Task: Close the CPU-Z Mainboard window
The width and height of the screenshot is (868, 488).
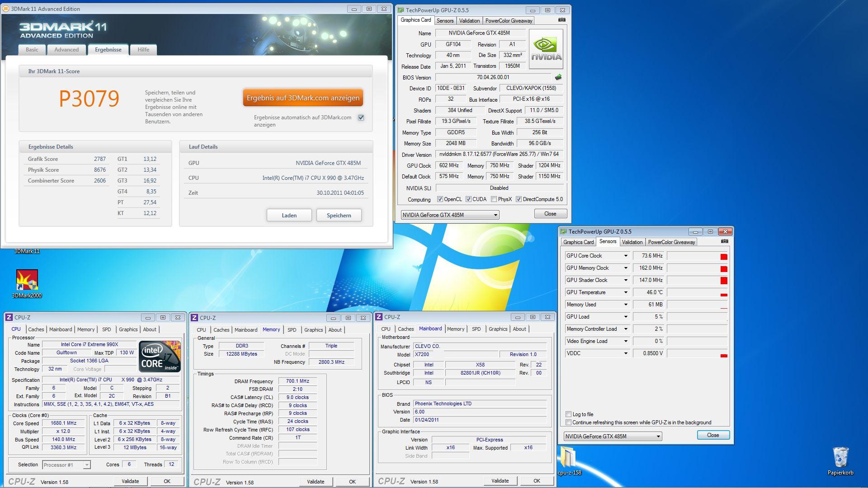Action: click(x=547, y=317)
